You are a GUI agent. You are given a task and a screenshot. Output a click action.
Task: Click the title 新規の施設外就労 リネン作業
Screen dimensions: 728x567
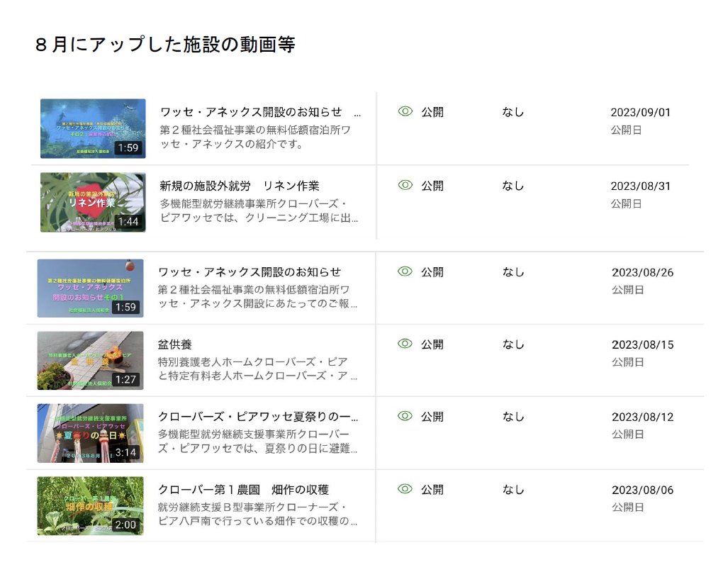tap(240, 186)
